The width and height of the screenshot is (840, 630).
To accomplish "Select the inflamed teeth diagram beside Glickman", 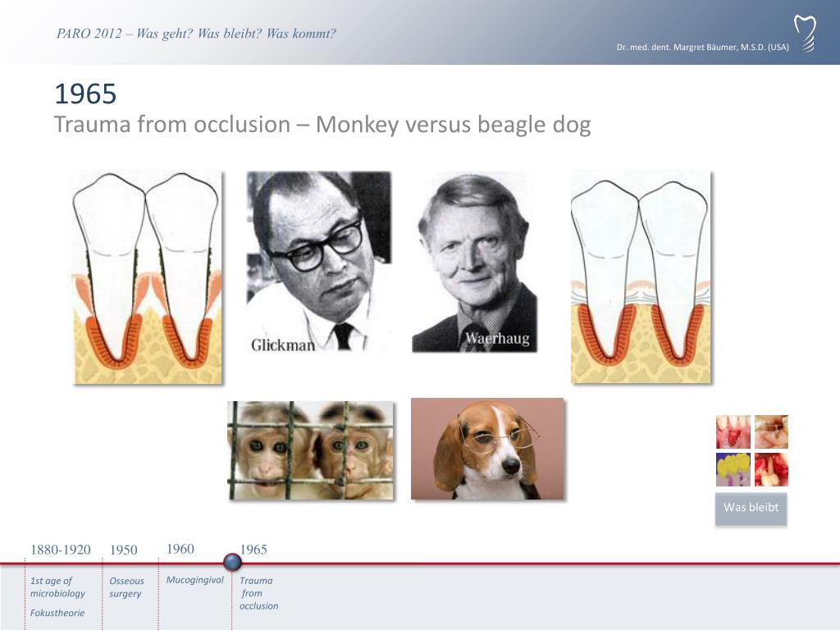I will pos(148,277).
